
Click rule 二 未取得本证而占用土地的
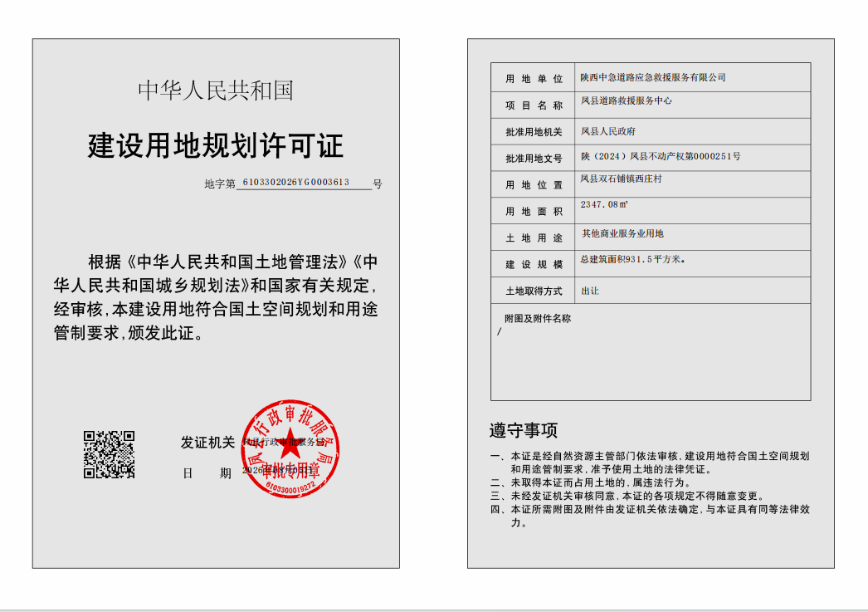coord(590,482)
